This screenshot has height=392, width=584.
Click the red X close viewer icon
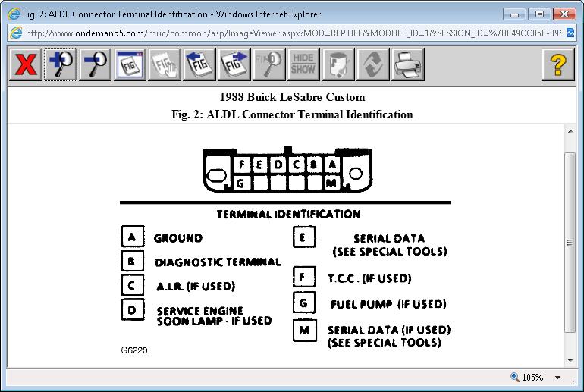[x=26, y=64]
